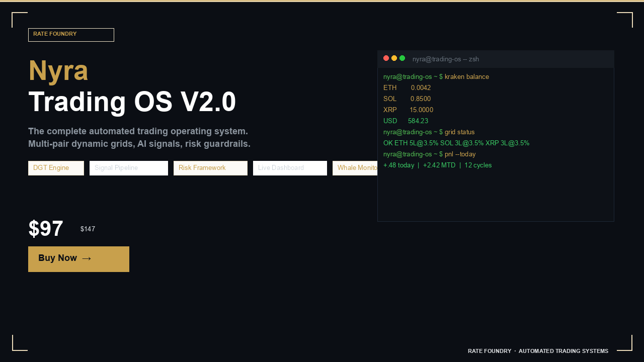Click the red terminal close dot
The image size is (644, 362).
click(386, 58)
